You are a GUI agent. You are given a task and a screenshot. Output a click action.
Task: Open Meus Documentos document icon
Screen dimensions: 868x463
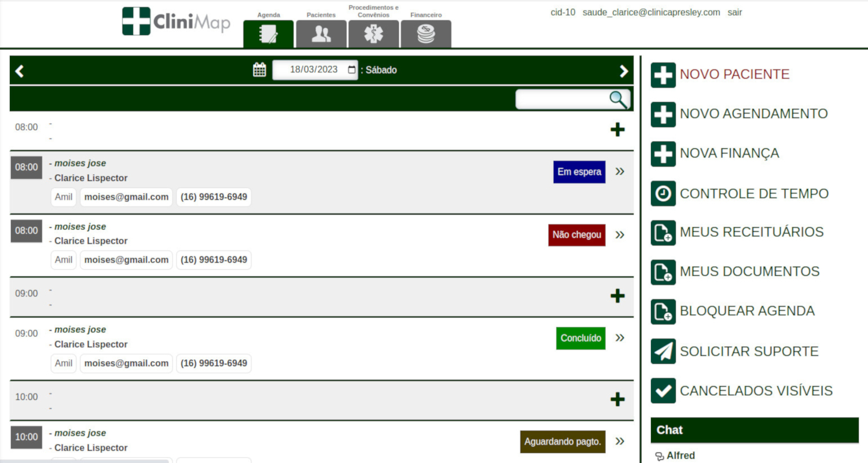coord(663,272)
